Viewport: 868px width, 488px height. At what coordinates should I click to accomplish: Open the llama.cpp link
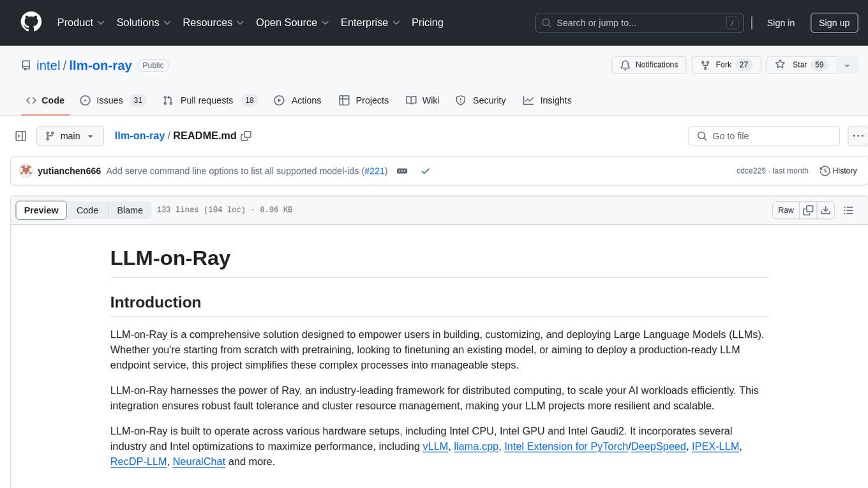coord(476,446)
